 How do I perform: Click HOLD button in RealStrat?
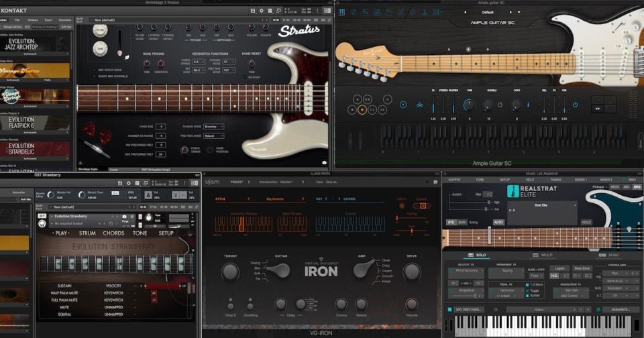pos(586,222)
